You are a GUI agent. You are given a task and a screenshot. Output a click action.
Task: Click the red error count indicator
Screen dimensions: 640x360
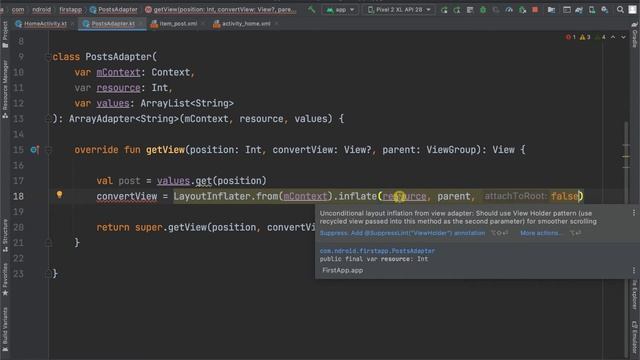point(571,37)
